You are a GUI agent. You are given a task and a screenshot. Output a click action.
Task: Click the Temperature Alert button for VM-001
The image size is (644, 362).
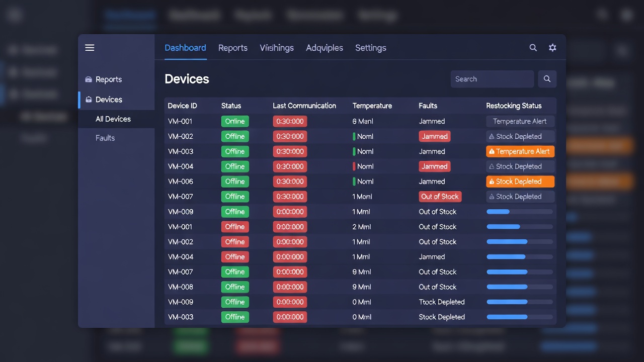(x=520, y=121)
